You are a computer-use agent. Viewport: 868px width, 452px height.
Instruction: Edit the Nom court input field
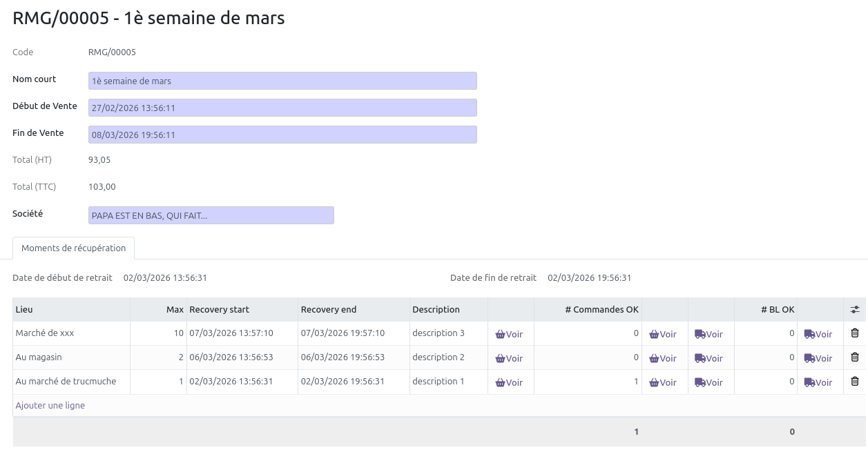tap(282, 81)
